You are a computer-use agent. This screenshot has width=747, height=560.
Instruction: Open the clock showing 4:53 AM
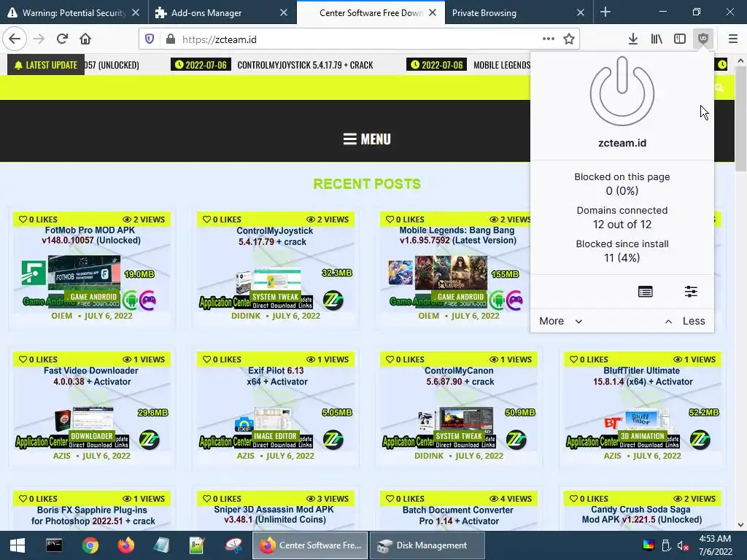(715, 545)
